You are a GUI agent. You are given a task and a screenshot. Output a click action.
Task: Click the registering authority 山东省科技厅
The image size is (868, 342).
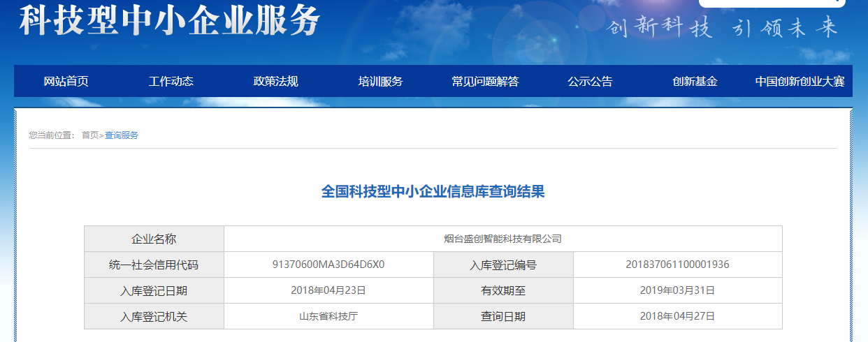(328, 316)
